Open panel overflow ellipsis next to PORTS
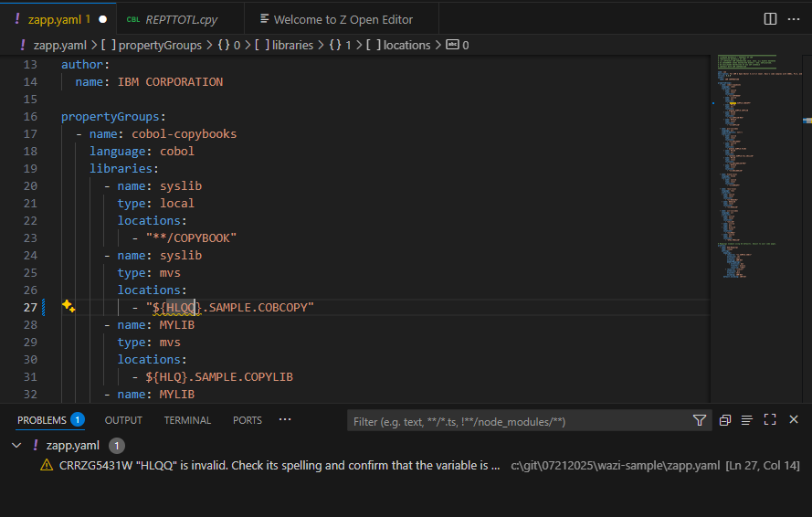Screen dimensions: 812x517 pyautogui.click(x=285, y=419)
